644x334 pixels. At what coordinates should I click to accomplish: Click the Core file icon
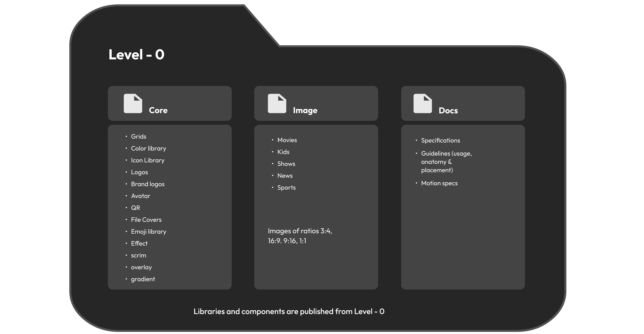(133, 104)
